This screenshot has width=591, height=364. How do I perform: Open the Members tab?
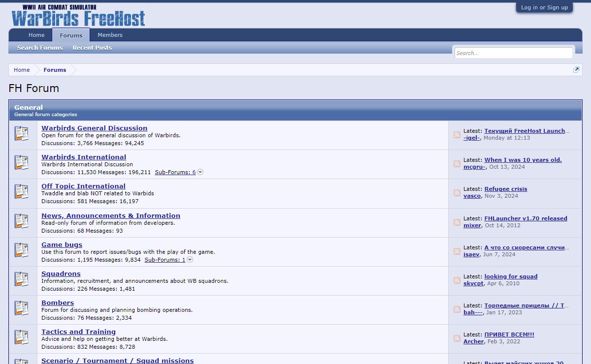(110, 35)
